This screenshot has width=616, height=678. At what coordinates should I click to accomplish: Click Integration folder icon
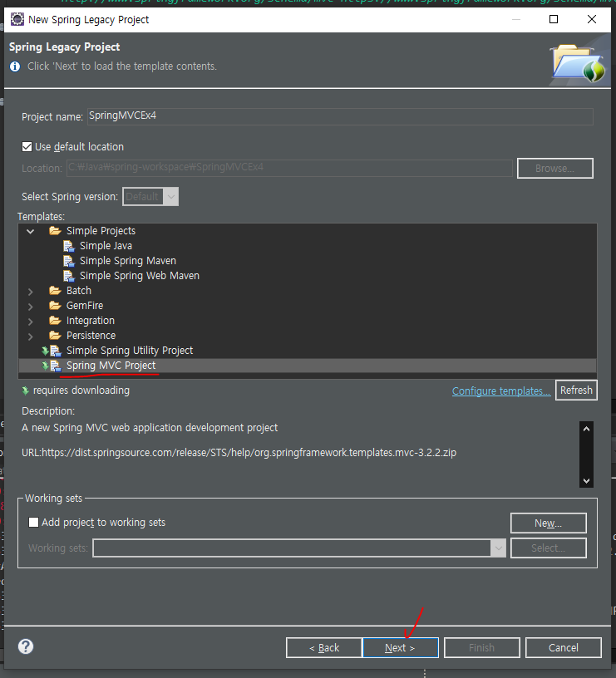click(x=55, y=321)
